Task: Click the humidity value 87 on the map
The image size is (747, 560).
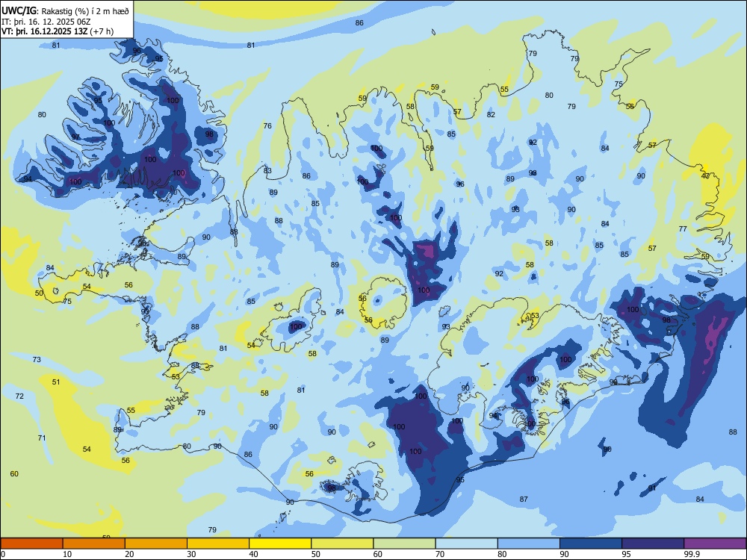Action: [524, 499]
